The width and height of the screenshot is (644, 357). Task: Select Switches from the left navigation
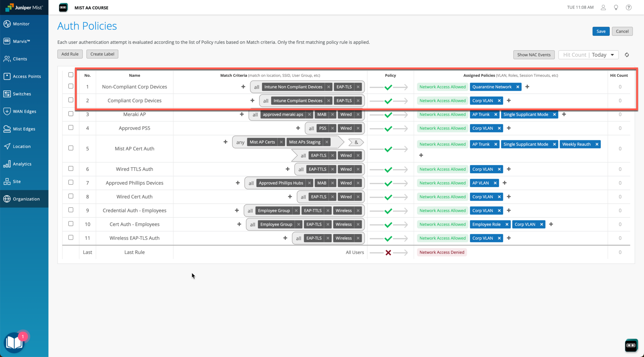[22, 94]
